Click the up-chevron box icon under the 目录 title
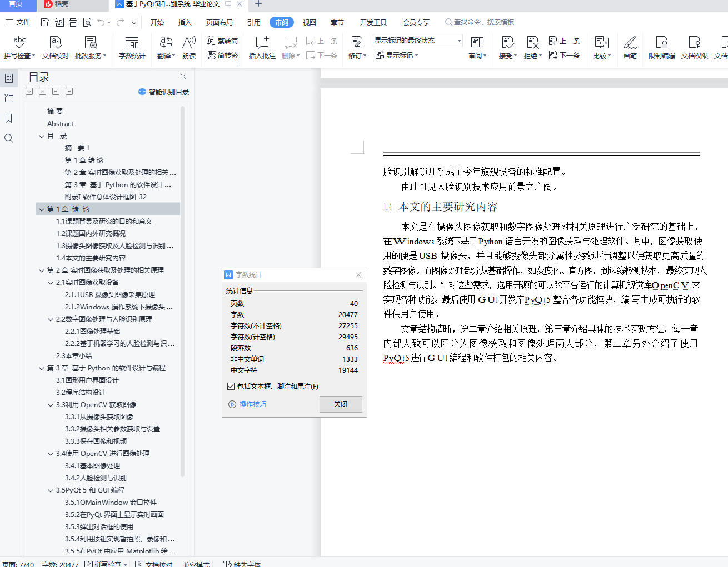Viewport: 728px width, 567px height. (42, 92)
